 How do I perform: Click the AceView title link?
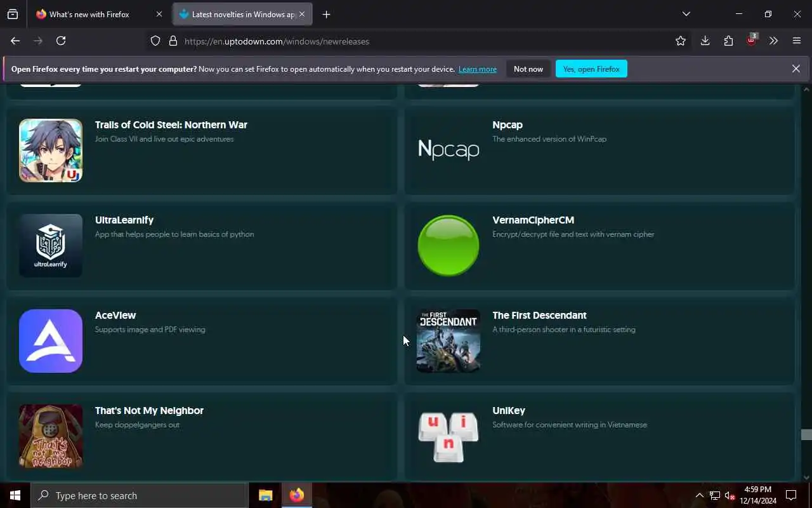coord(115,316)
